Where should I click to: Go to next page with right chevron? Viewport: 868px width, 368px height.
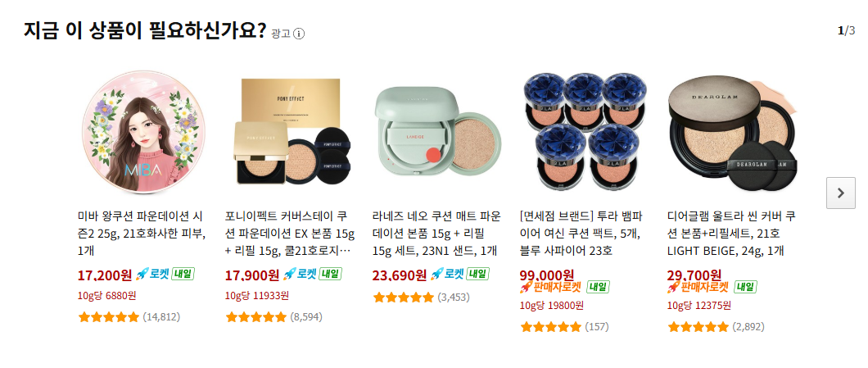840,193
